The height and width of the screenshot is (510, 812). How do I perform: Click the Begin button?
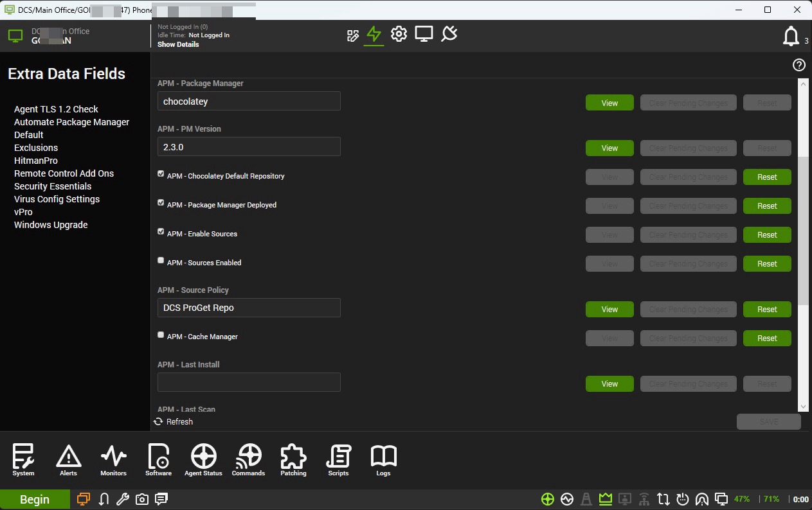tap(35, 500)
